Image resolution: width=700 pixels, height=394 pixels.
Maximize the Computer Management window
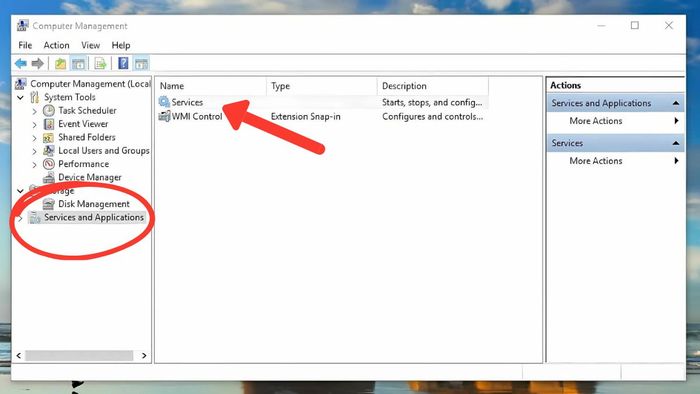(x=635, y=25)
